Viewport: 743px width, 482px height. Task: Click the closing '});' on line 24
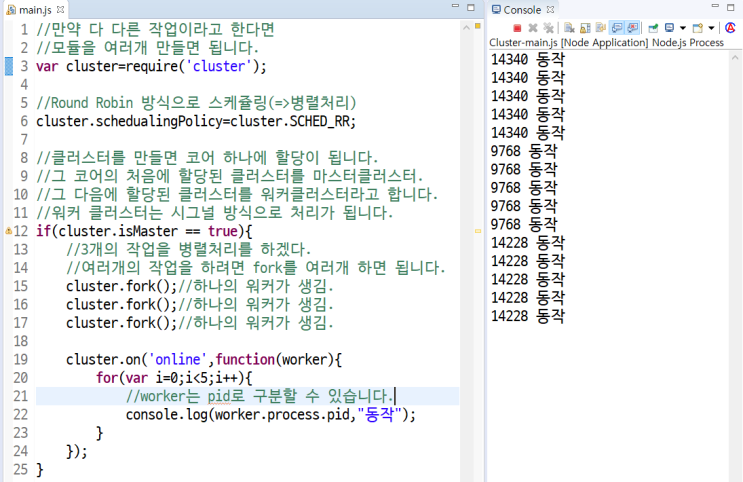(77, 451)
